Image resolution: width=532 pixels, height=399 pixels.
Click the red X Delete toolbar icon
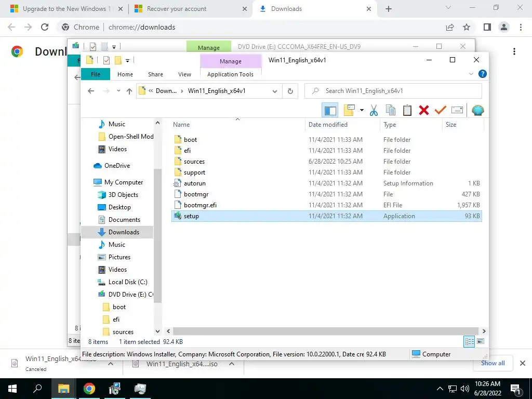(x=424, y=110)
